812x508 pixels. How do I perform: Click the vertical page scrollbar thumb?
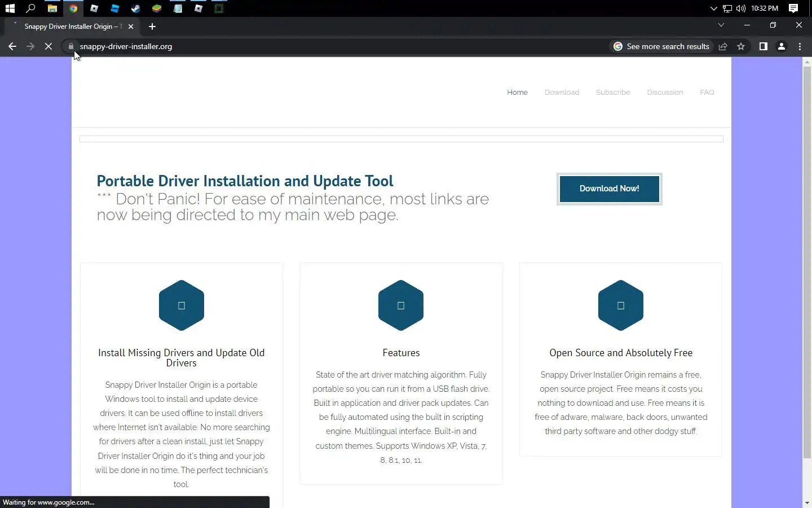[807, 262]
